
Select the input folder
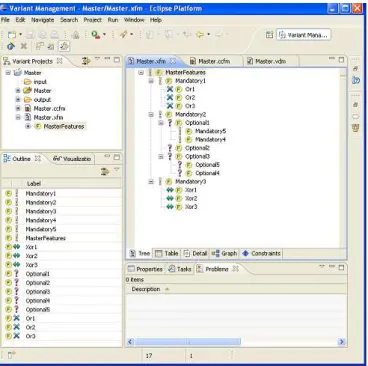(x=40, y=82)
